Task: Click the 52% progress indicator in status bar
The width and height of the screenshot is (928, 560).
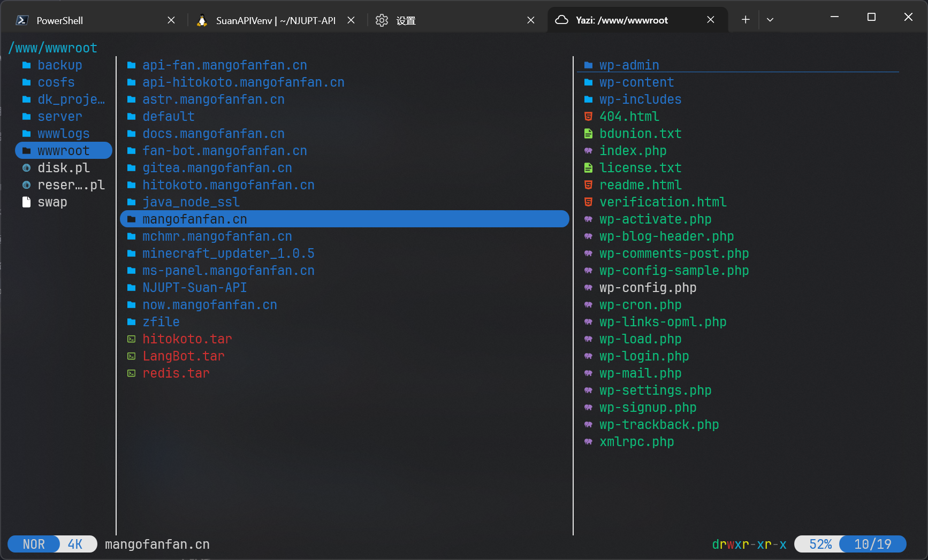Action: [820, 544]
